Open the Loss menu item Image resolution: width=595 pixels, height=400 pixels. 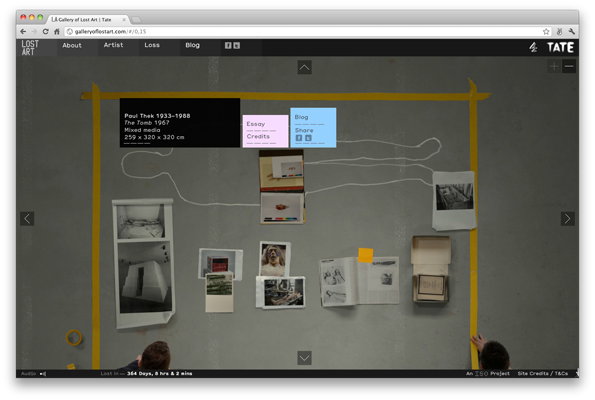pos(152,45)
